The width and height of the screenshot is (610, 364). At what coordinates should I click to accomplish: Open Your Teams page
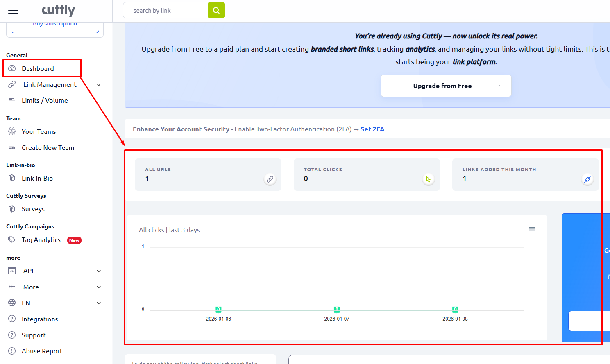click(x=39, y=131)
